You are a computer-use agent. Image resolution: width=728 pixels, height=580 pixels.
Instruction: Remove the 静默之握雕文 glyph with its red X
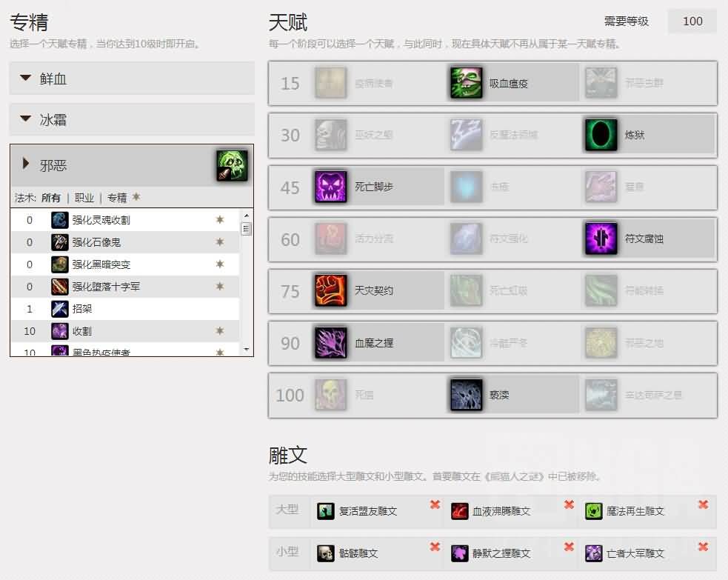click(x=570, y=547)
